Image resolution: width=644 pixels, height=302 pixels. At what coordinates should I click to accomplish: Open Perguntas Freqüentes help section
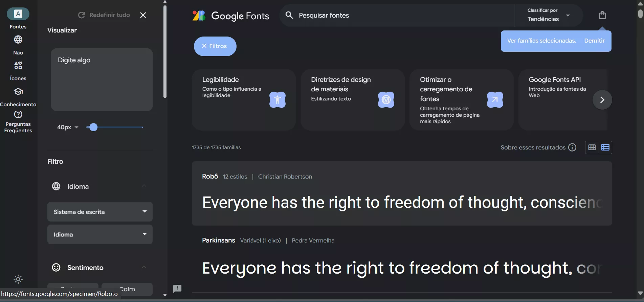point(18,122)
